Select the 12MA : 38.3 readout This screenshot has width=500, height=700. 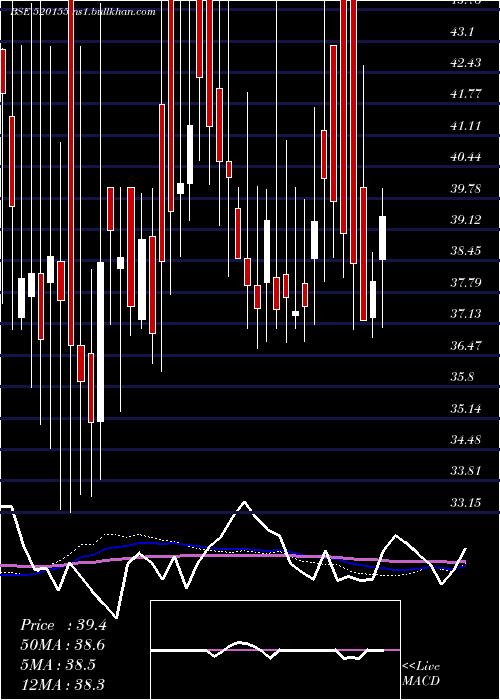(x=62, y=684)
